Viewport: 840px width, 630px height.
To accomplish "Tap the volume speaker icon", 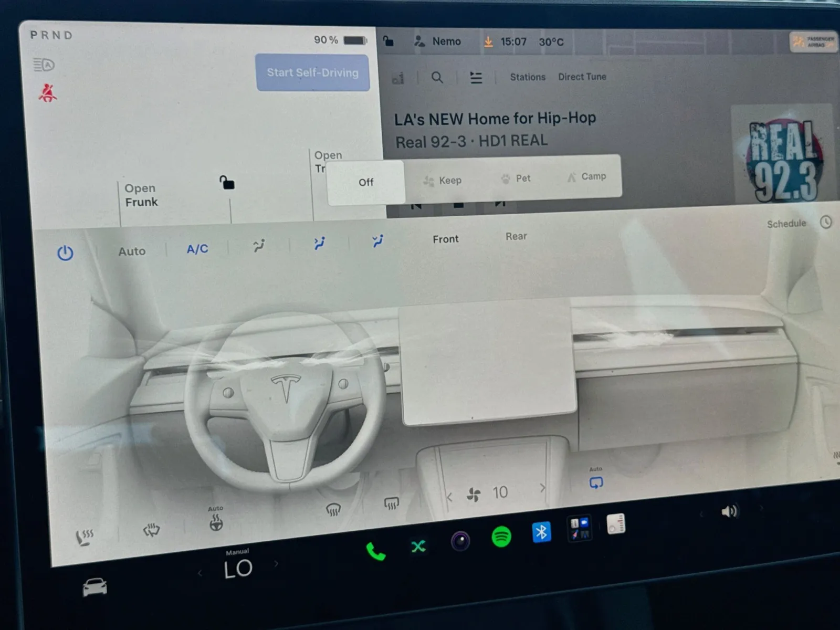I will tap(729, 511).
